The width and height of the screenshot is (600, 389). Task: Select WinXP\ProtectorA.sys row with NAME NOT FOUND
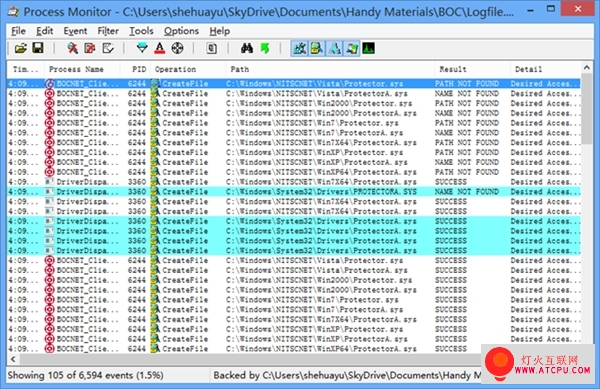tap(294, 162)
